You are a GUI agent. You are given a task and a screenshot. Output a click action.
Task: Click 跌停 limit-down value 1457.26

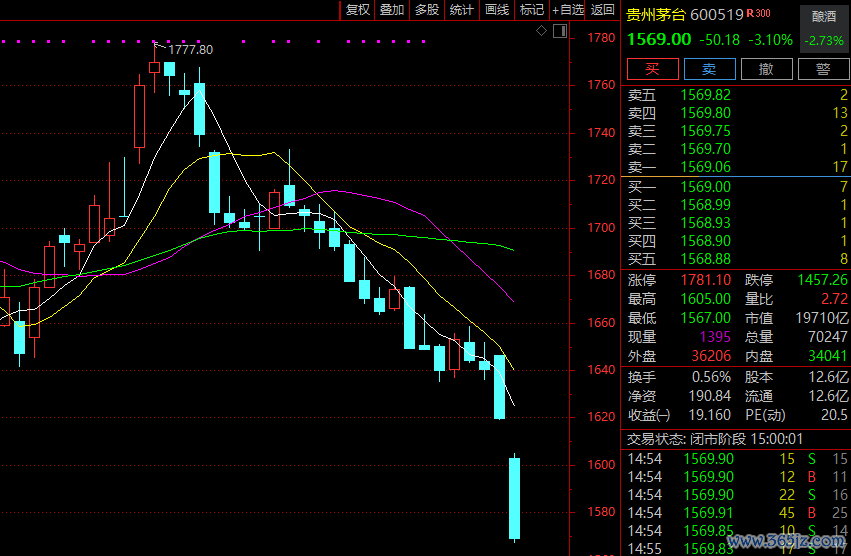pyautogui.click(x=822, y=280)
